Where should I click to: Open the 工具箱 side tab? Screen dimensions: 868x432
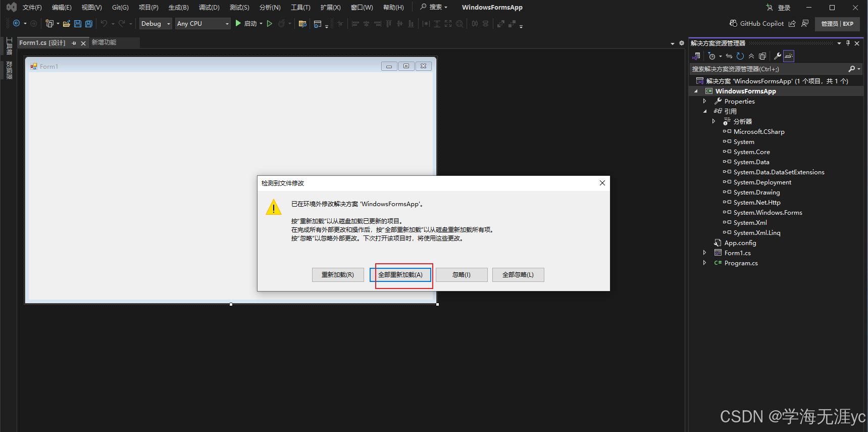[9, 46]
